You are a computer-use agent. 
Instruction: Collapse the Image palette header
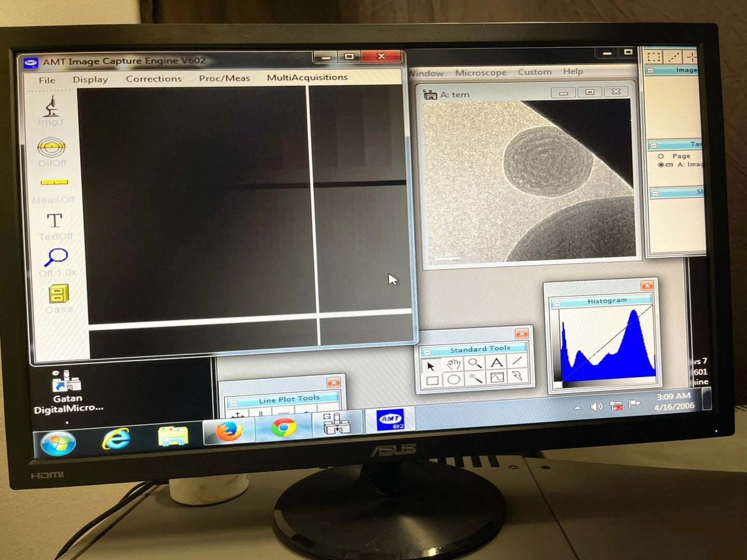[651, 70]
